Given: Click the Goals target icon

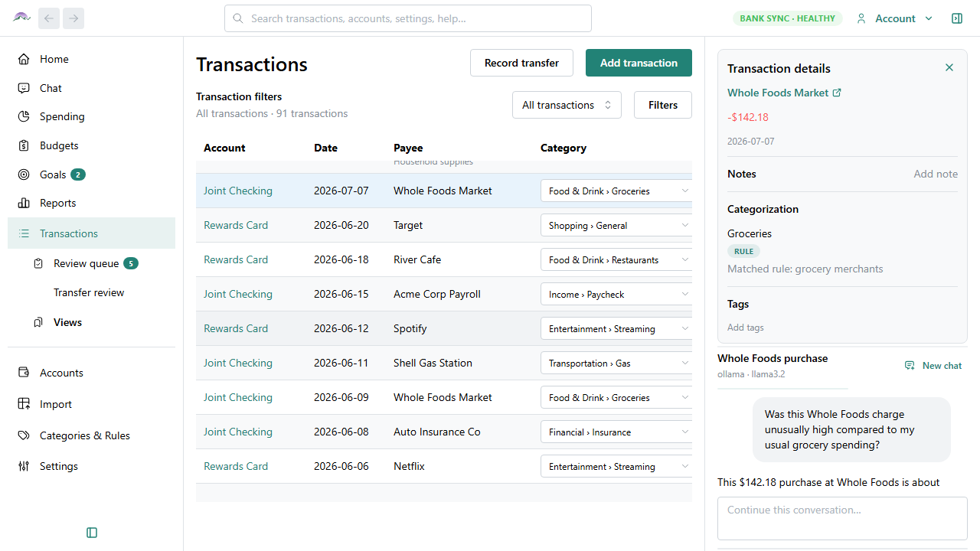Looking at the screenshot, I should [24, 174].
